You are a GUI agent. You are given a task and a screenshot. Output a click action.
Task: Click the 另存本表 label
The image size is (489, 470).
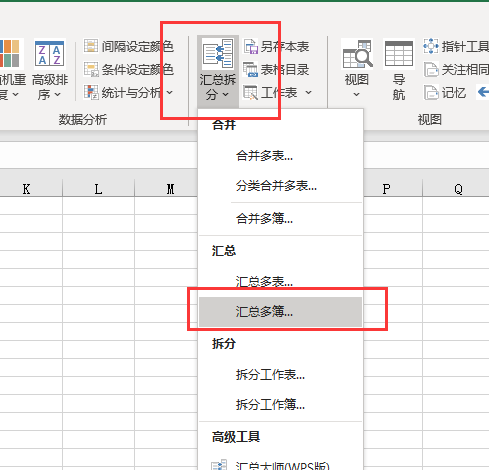(285, 46)
